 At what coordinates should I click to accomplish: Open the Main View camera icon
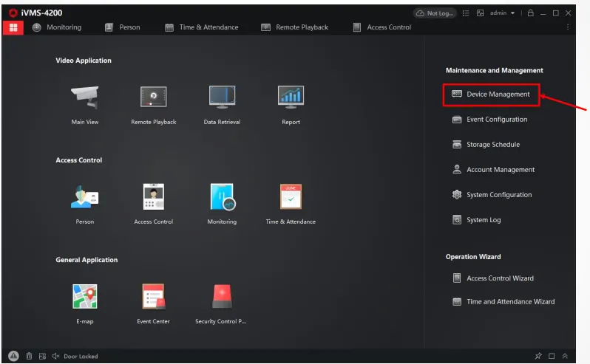84,97
